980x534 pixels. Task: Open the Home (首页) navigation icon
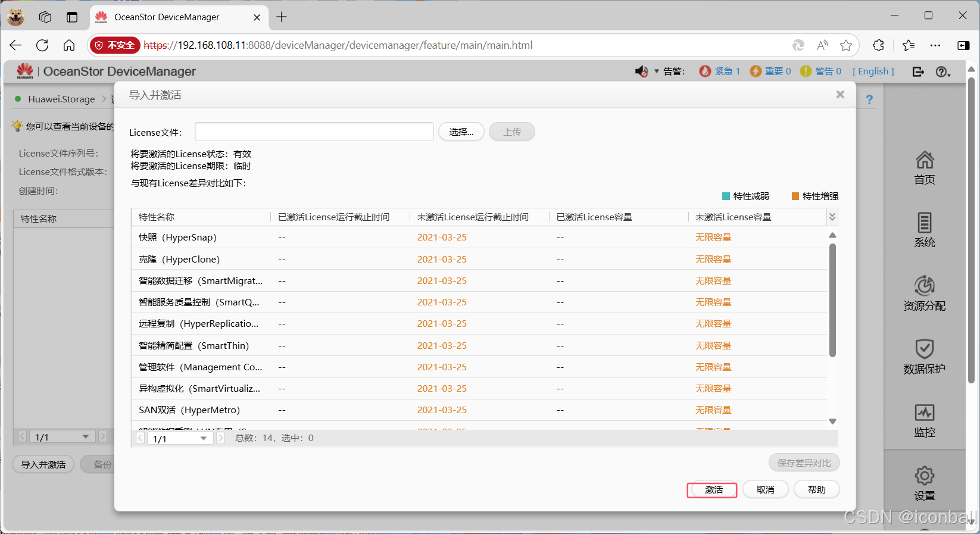click(x=925, y=160)
